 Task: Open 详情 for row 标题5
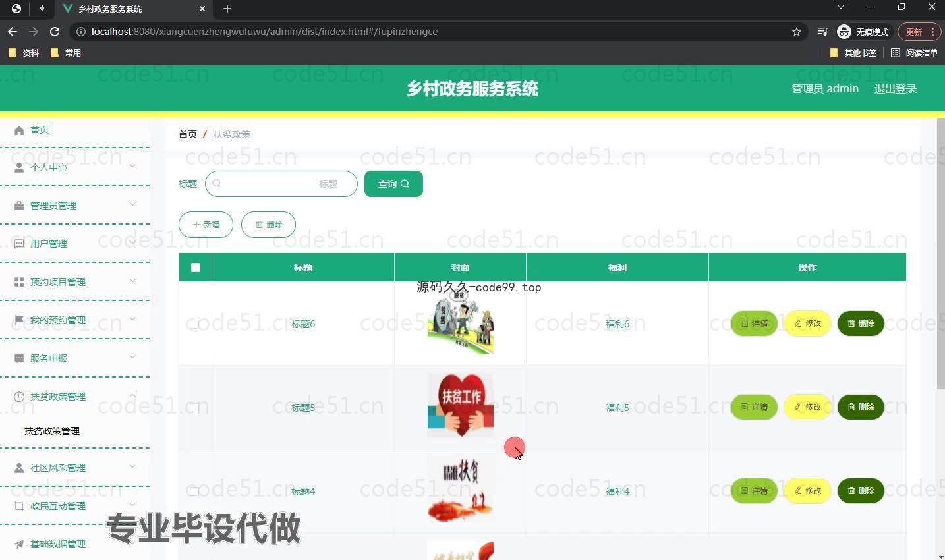(754, 407)
